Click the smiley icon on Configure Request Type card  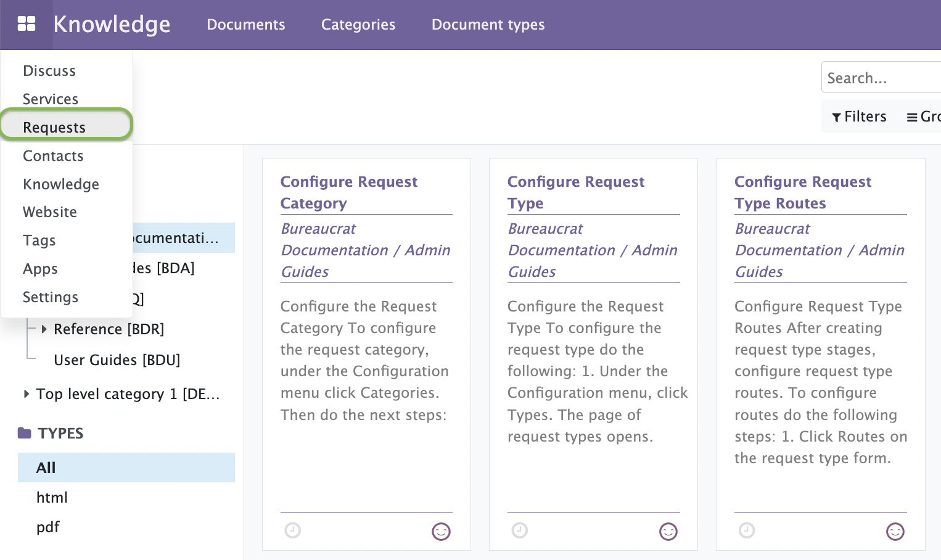click(668, 531)
